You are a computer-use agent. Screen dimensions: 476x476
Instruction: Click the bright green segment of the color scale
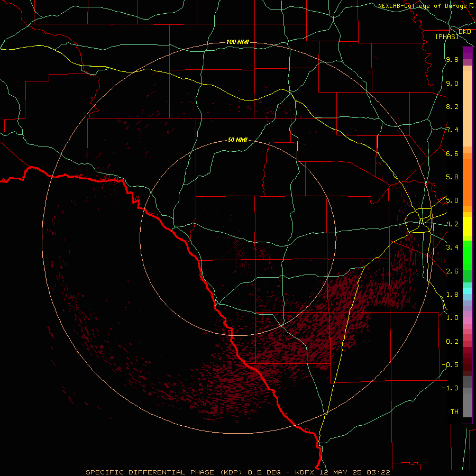467,255
